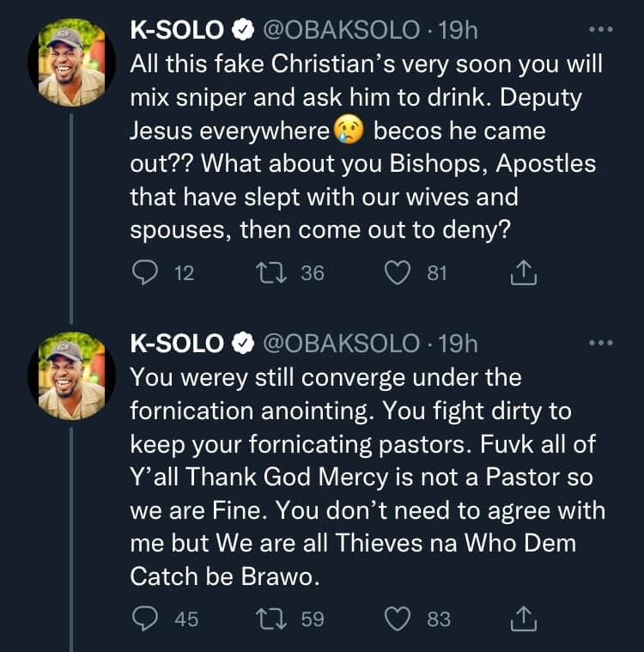Open K-SOLO display name on second tweet
This screenshot has width=644, height=652.
click(x=176, y=344)
